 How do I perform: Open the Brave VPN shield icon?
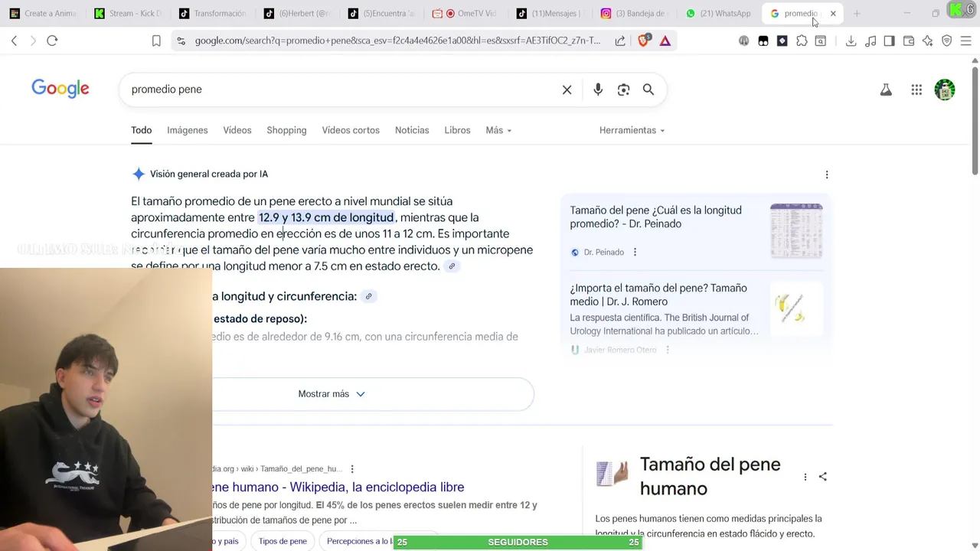click(947, 41)
